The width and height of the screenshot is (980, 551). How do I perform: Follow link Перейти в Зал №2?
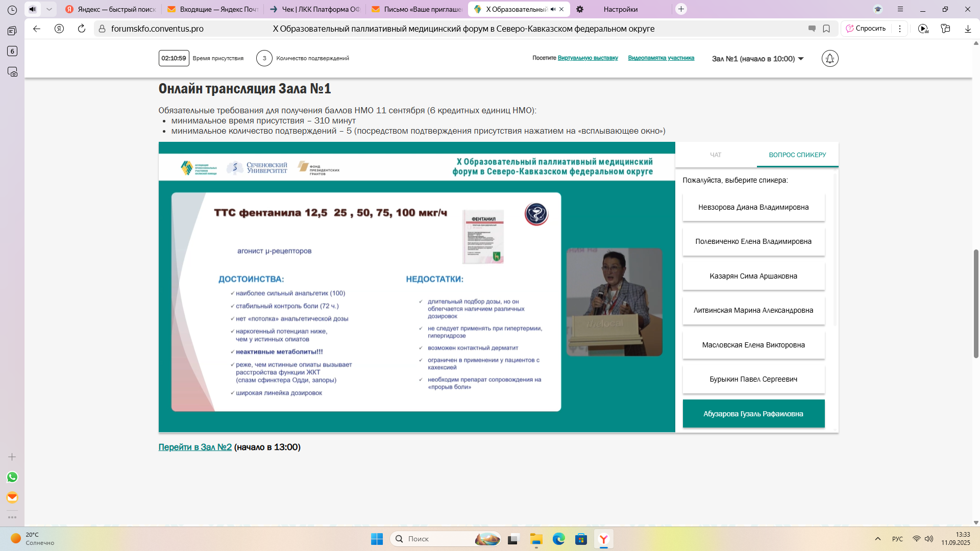coord(195,447)
